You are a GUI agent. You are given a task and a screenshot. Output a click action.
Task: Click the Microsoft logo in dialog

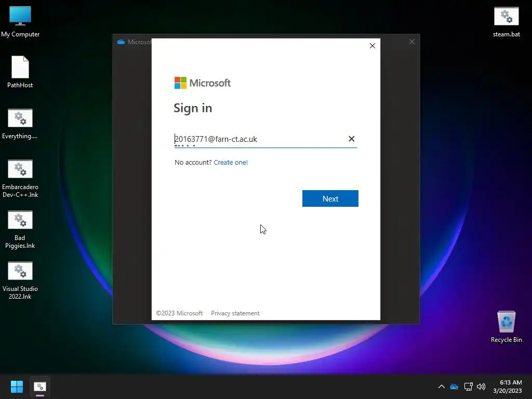click(203, 83)
